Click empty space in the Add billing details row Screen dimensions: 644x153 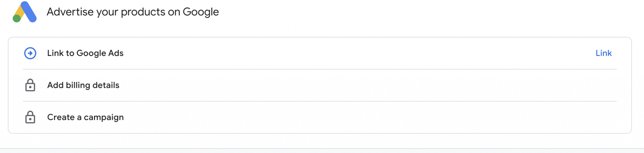pos(346,85)
